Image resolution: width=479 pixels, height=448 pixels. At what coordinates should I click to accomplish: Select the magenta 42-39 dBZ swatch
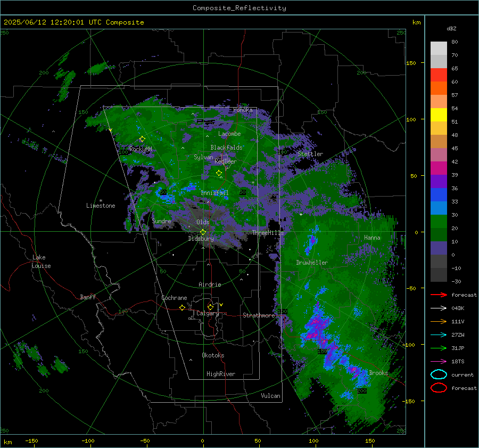pos(439,168)
